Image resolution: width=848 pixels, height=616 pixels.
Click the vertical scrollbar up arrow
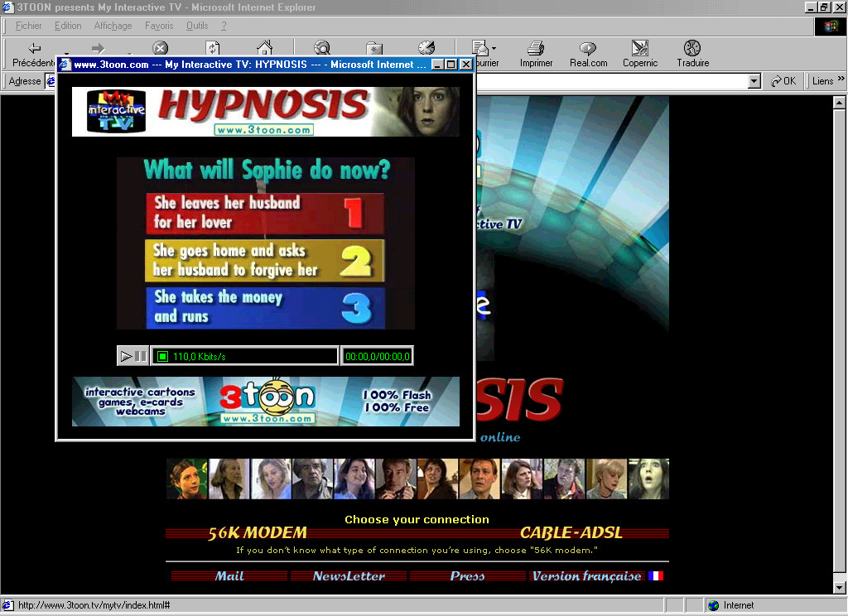click(x=839, y=102)
